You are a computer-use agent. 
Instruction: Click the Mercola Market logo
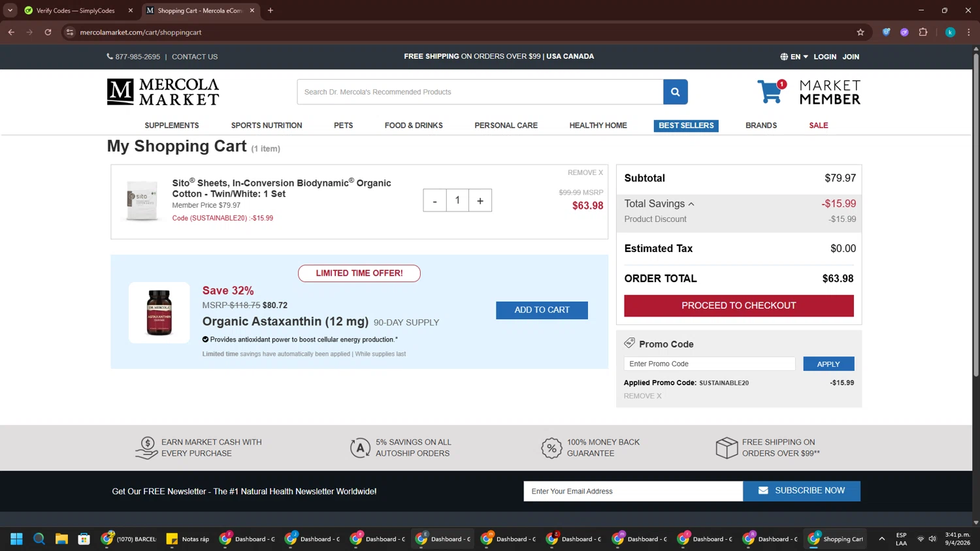(163, 92)
